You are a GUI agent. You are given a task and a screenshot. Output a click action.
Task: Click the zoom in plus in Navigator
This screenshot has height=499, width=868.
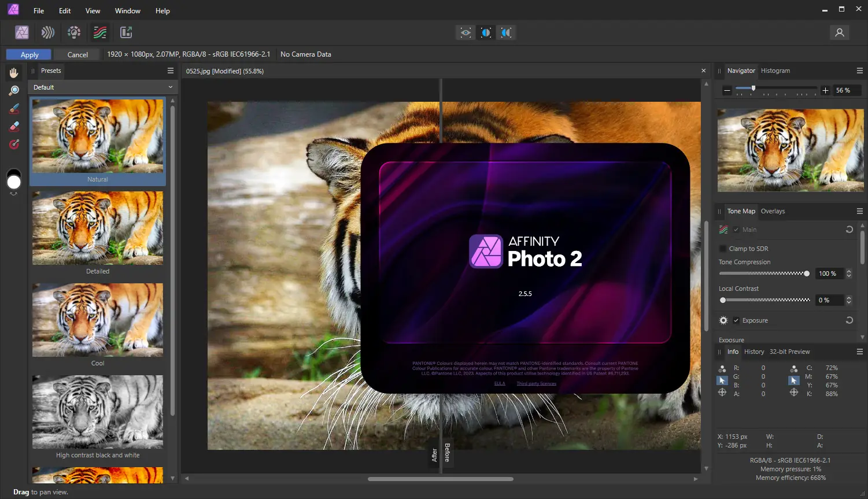pyautogui.click(x=825, y=90)
